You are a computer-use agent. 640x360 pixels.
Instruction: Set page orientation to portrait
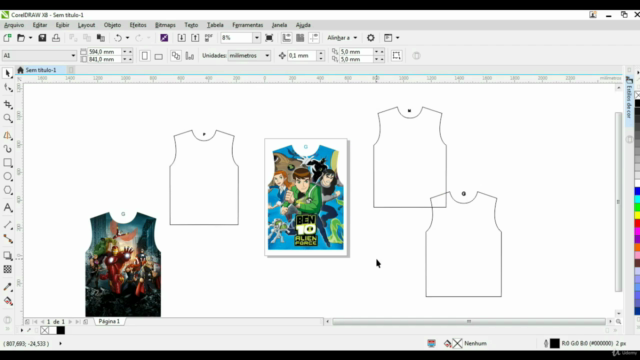pyautogui.click(x=144, y=56)
